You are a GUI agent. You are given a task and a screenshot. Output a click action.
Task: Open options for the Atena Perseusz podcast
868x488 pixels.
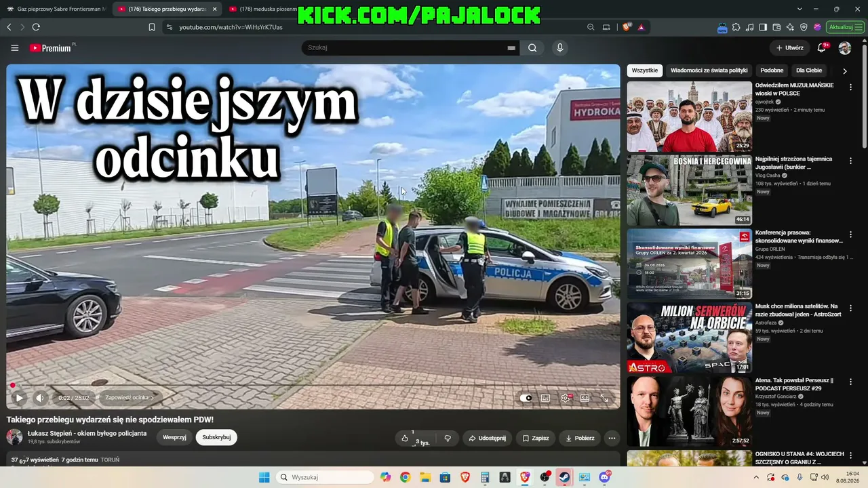point(850,382)
